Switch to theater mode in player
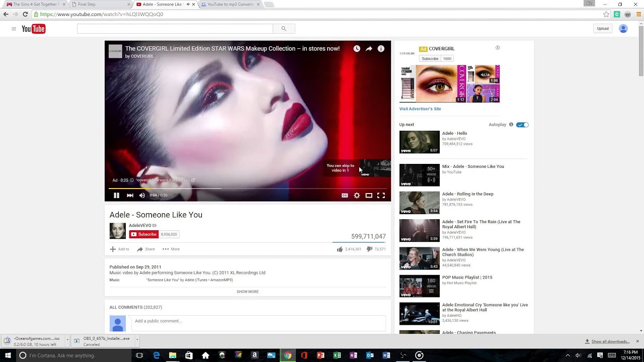Image resolution: width=644 pixels, height=362 pixels. [369, 196]
